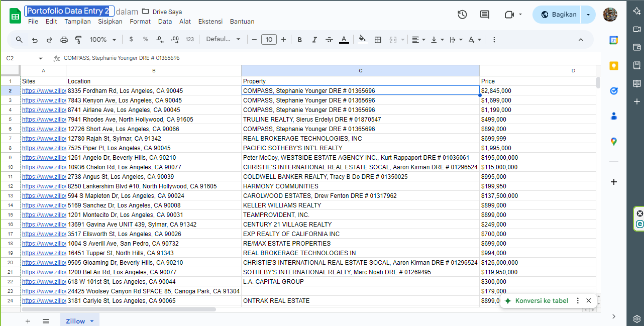Close the Konversi ke tabel popup

588,300
